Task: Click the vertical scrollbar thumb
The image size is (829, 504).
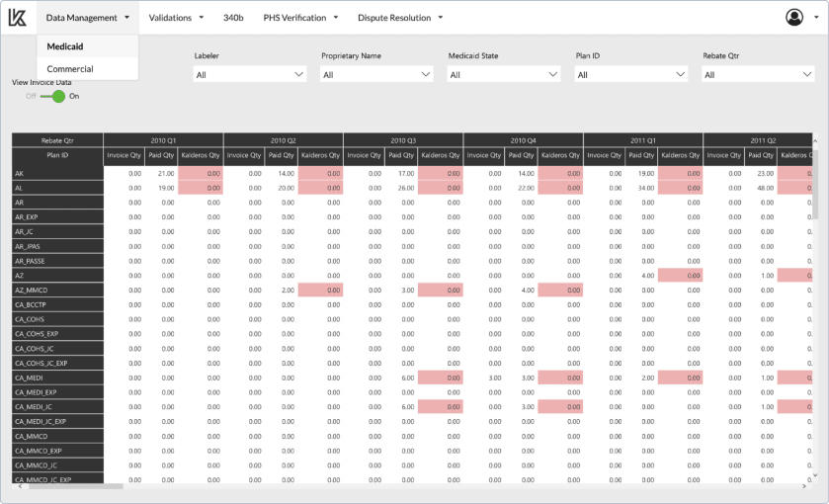Action: coord(815,184)
